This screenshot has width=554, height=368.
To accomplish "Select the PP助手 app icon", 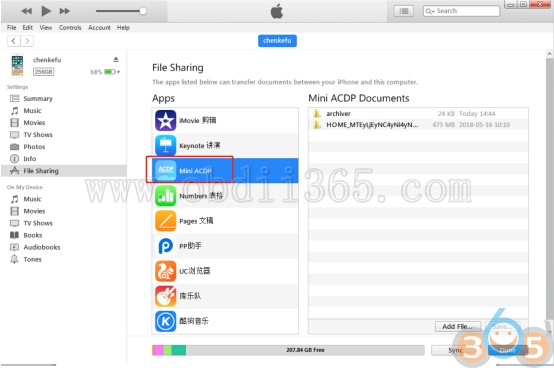I will (x=165, y=246).
